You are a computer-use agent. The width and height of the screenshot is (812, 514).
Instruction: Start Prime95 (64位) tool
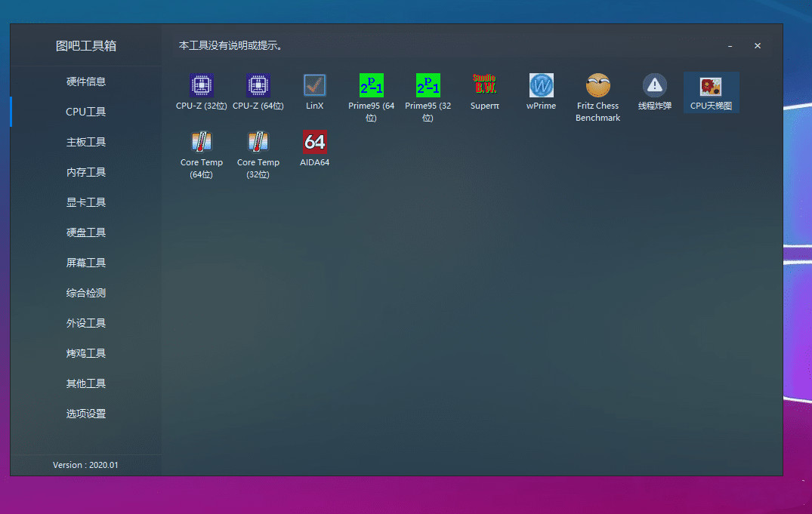[372, 85]
